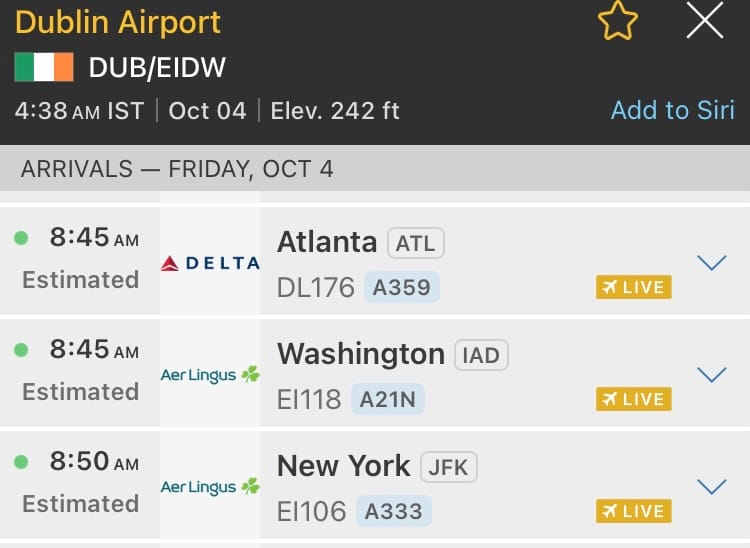
Task: Close the Dublin Airport panel
Action: (705, 21)
